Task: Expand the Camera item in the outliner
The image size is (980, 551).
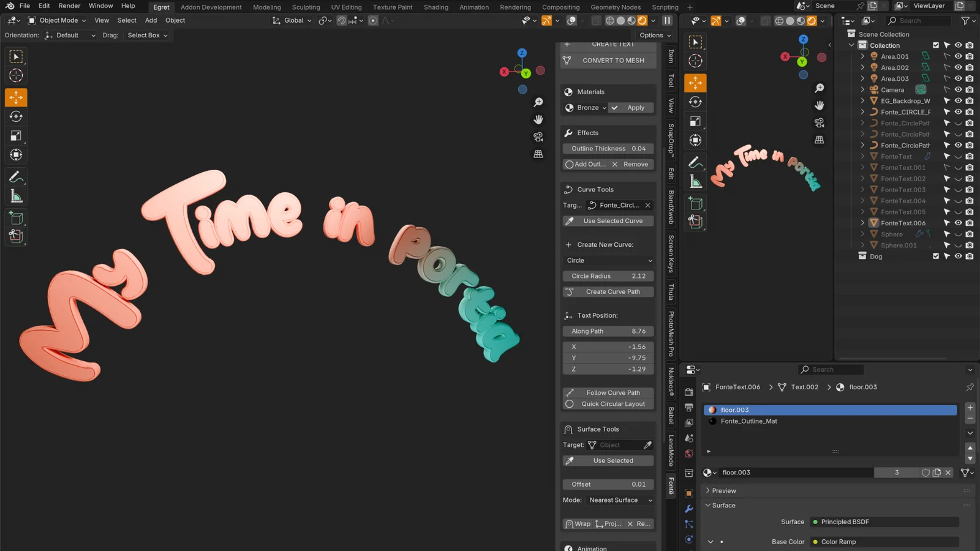Action: pyautogui.click(x=863, y=89)
